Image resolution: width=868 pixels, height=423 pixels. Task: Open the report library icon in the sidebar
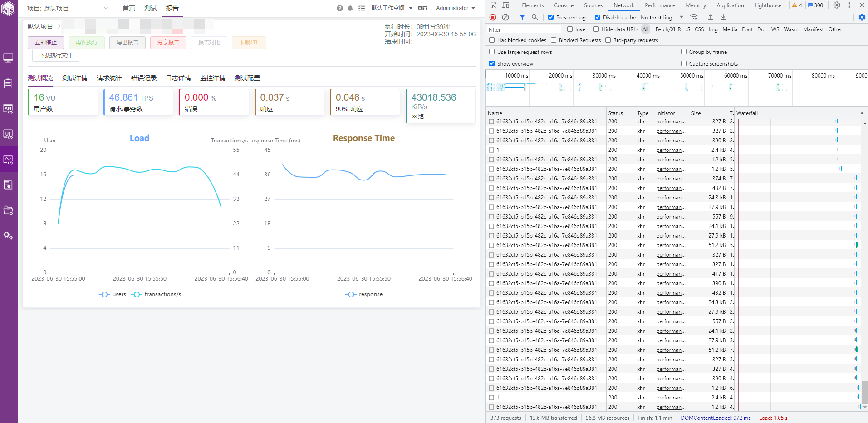pos(8,185)
